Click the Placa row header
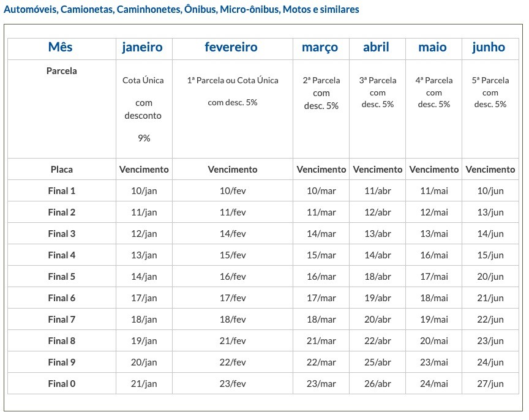The width and height of the screenshot is (529, 420). [x=61, y=170]
